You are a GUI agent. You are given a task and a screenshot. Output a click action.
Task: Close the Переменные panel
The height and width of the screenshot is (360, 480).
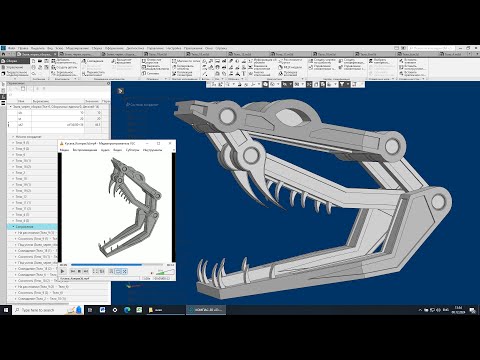pos(108,83)
